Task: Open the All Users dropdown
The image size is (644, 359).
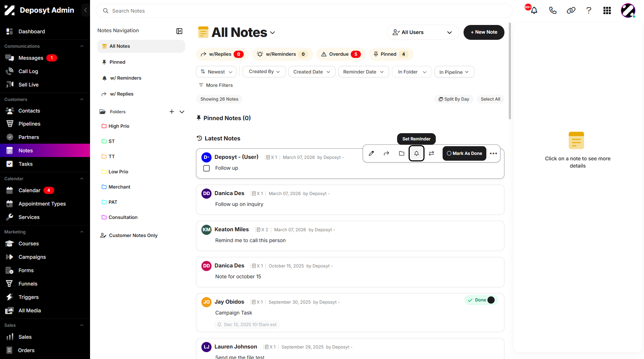Action: point(423,32)
